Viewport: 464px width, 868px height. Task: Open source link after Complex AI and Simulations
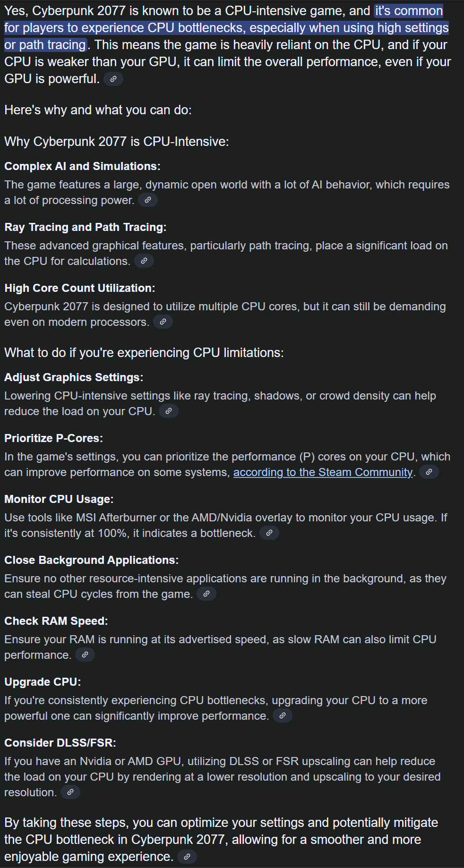click(x=148, y=200)
